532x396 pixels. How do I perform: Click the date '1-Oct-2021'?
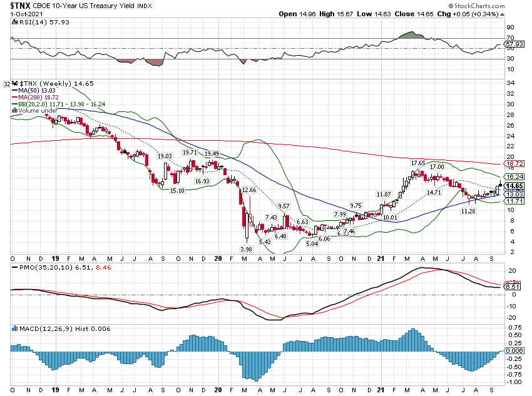[x=26, y=14]
